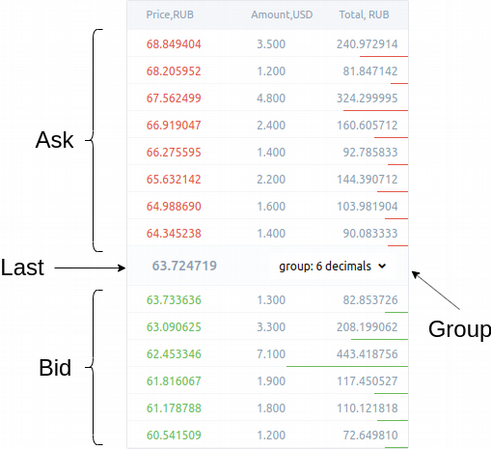The image size is (491, 450).
Task: Click bid row with amount 7.100
Action: click(x=268, y=353)
